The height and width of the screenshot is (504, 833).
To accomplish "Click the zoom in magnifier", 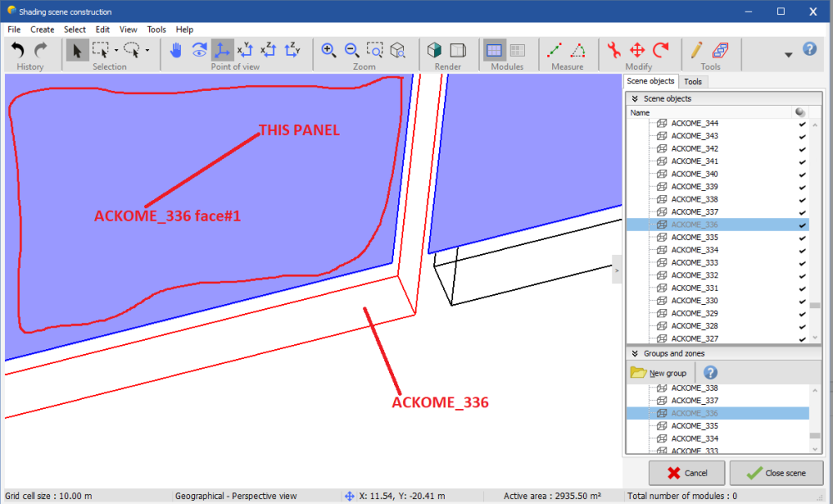I will pos(329,50).
